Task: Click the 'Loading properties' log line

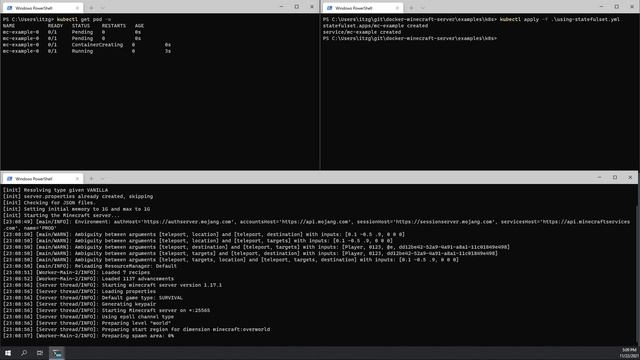Action: (x=79, y=291)
